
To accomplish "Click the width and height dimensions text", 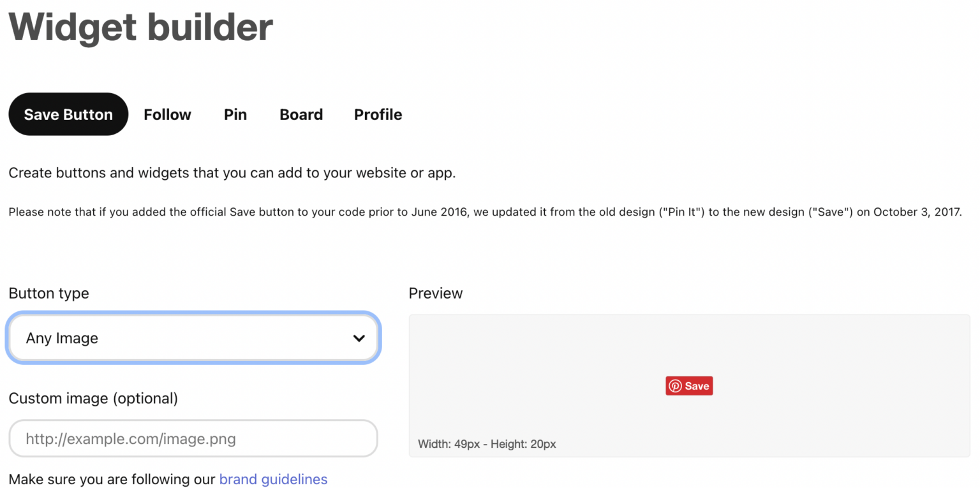I will [487, 443].
